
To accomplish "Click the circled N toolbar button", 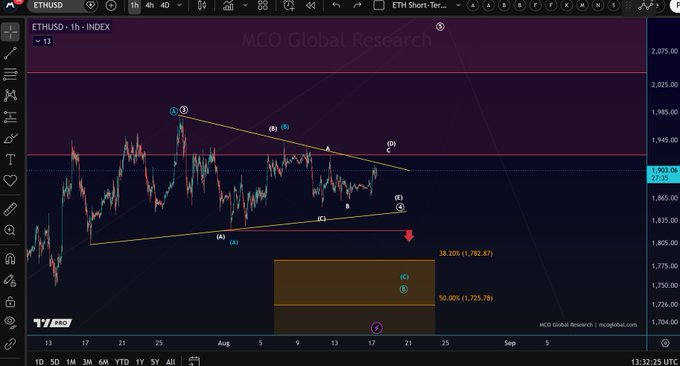I will (x=598, y=6).
